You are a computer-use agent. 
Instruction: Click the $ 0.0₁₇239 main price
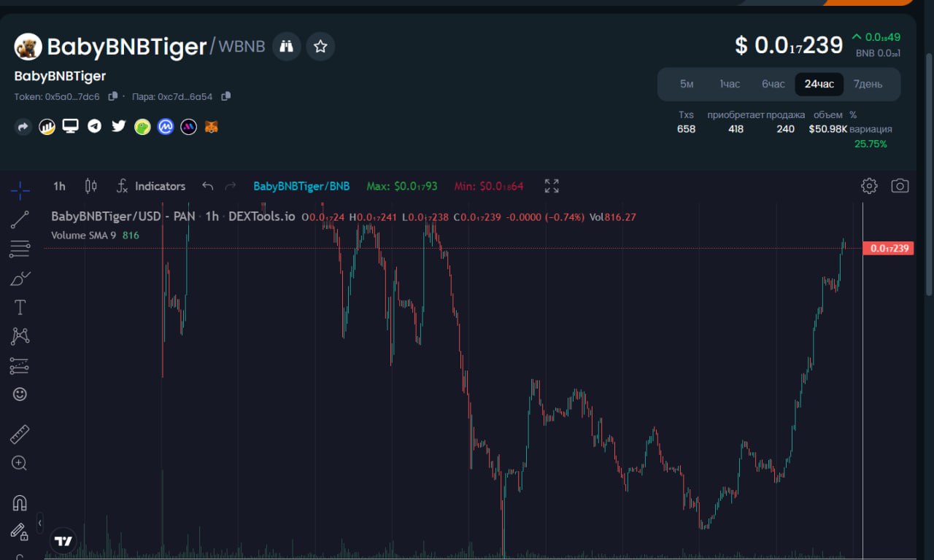tap(789, 45)
